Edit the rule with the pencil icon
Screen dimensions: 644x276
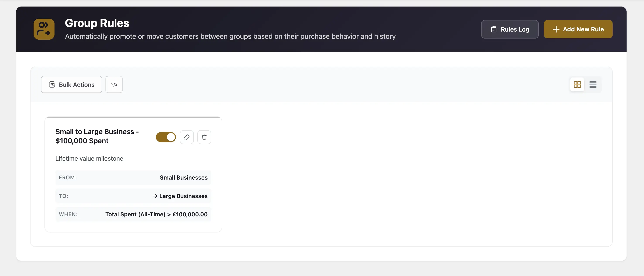(186, 137)
